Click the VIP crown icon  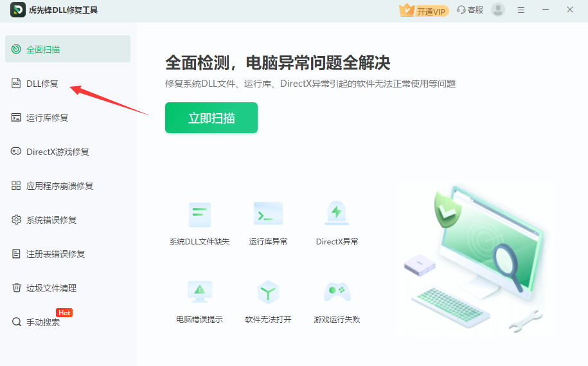pyautogui.click(x=407, y=10)
